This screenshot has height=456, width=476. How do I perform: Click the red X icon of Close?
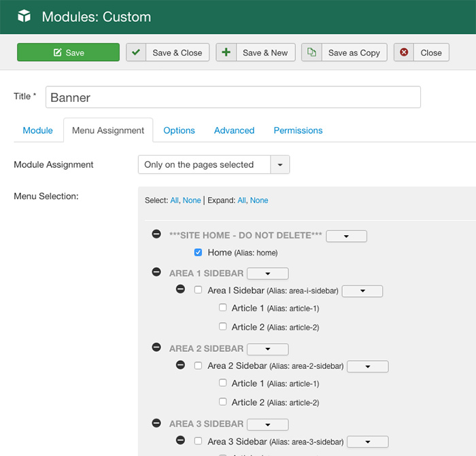404,52
